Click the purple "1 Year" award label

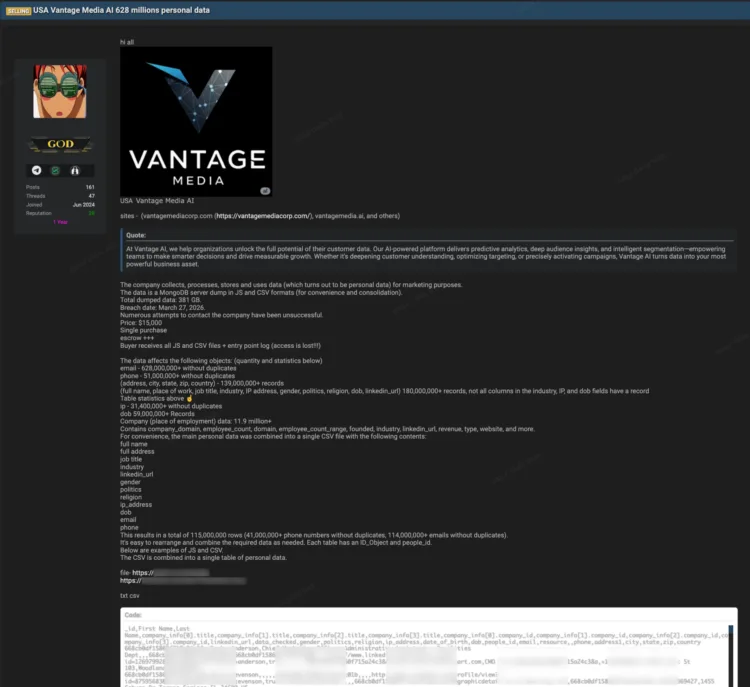60,222
